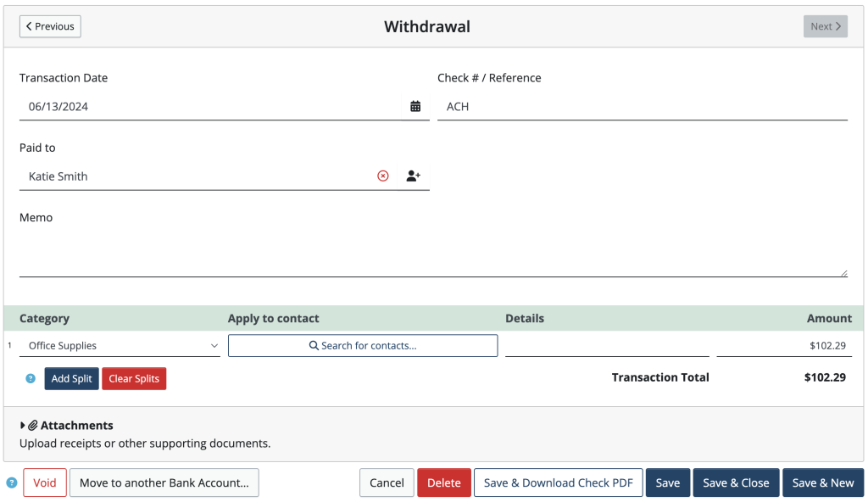Void this withdrawal transaction
Viewport: 868px width, 502px height.
pyautogui.click(x=44, y=482)
